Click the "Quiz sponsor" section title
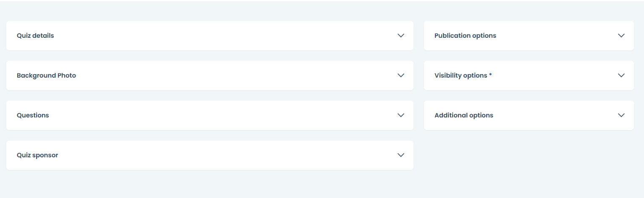Screen dimensions: 644x198 click(37, 155)
